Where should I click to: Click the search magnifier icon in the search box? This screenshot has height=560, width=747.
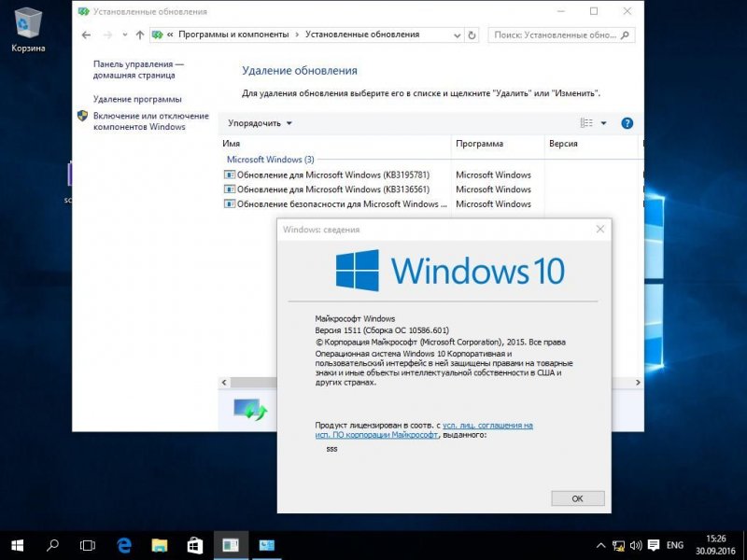coord(626,35)
